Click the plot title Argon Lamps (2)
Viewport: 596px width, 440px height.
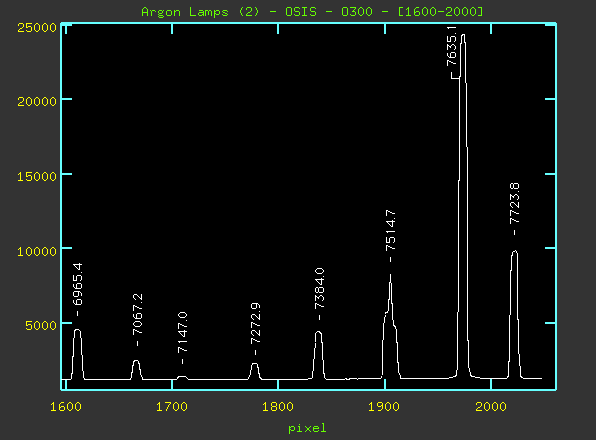pos(200,12)
